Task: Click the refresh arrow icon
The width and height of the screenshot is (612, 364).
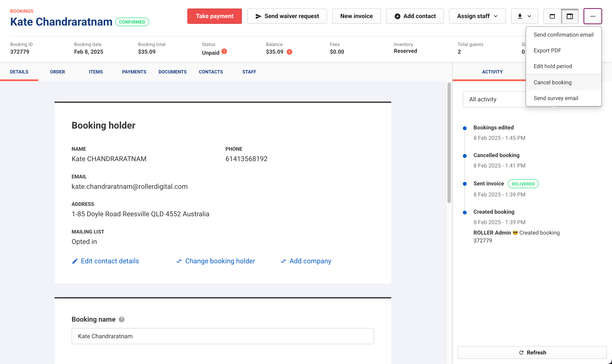Action: coord(521,353)
